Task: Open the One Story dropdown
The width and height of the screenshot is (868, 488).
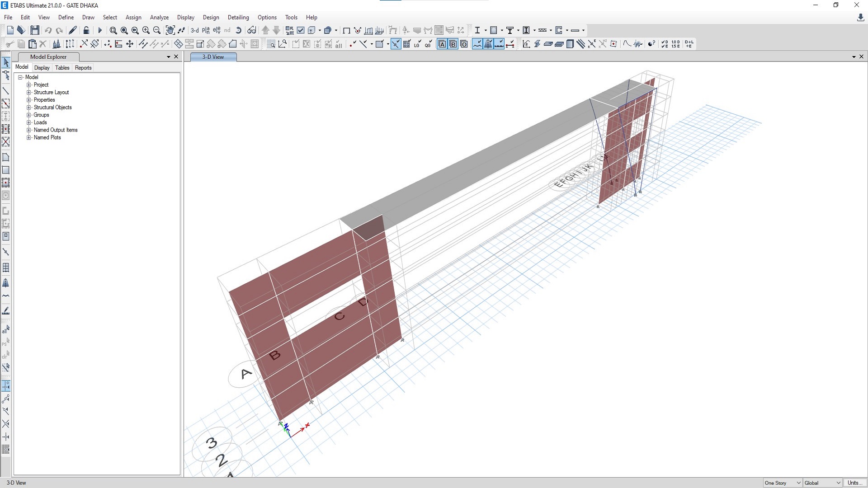Action: (x=783, y=483)
